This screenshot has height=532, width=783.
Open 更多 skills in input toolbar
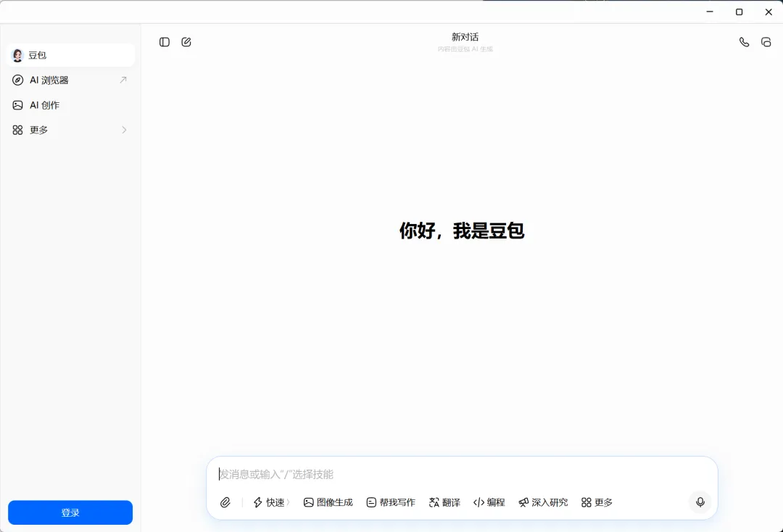pyautogui.click(x=597, y=502)
